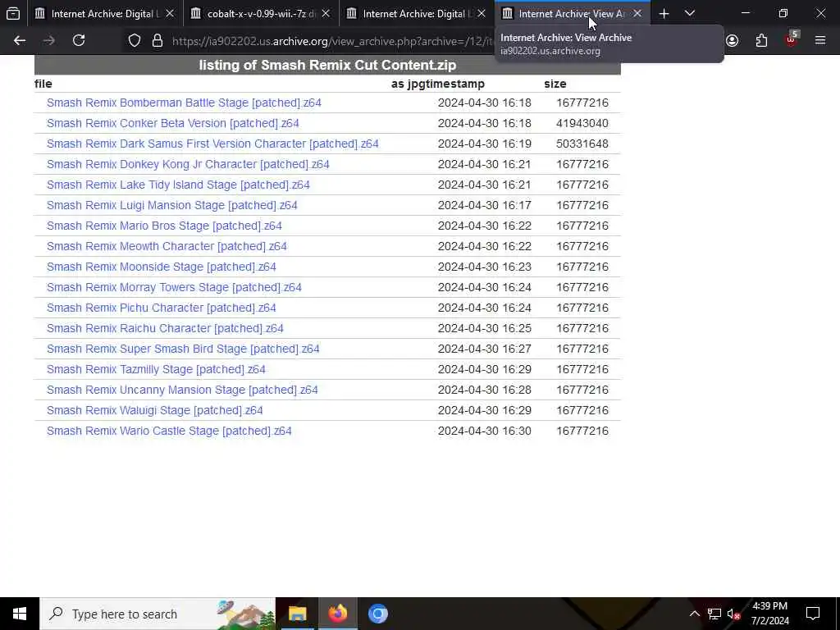840x630 pixels.
Task: Open the Chromium browser taskbar icon
Action: 377,614
